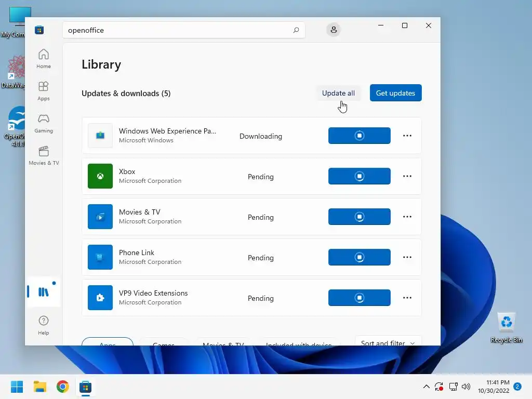Click the Downloading status text
This screenshot has height=399, width=532.
[x=261, y=136]
